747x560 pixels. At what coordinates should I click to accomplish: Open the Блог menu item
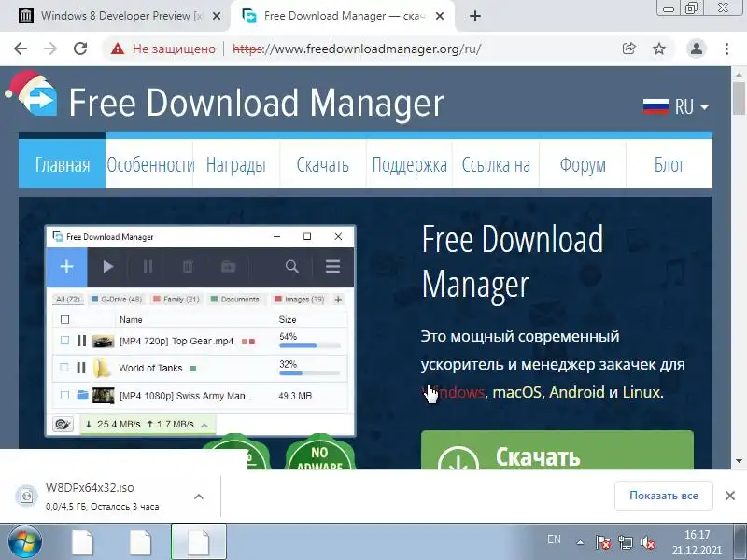pos(669,165)
